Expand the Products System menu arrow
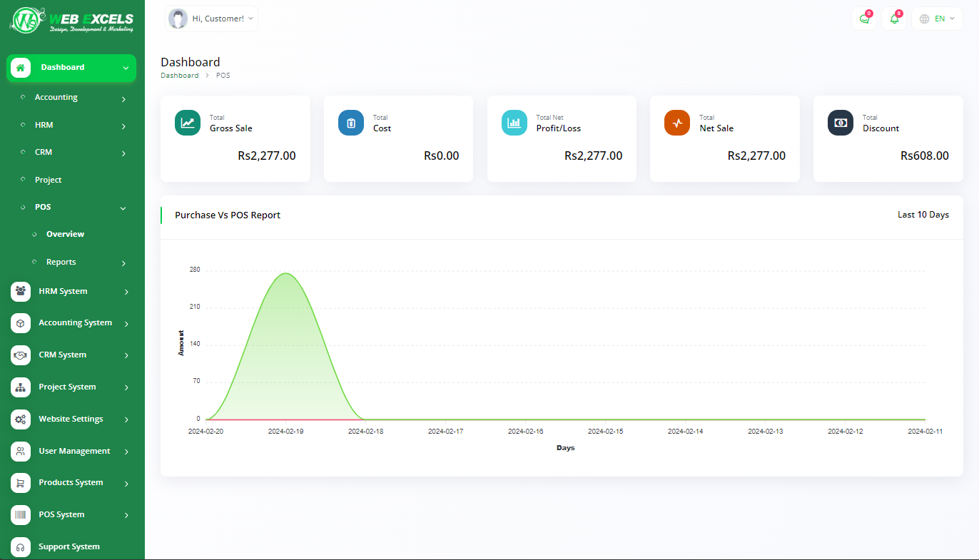The width and height of the screenshot is (979, 560). point(126,484)
